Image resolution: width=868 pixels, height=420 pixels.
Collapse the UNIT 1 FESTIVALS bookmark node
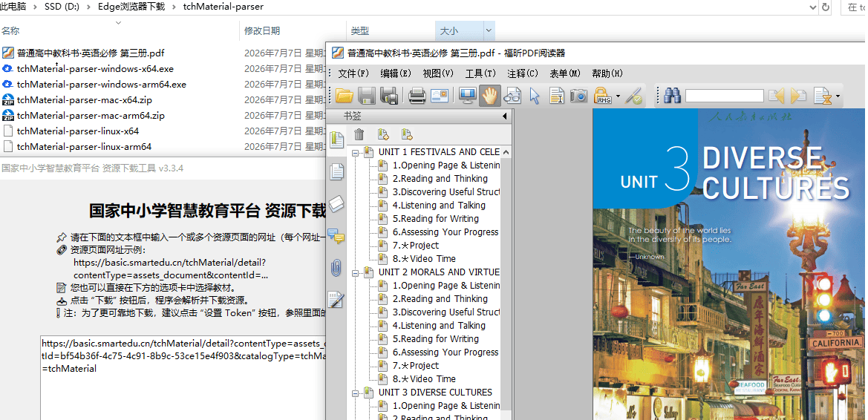click(x=356, y=152)
